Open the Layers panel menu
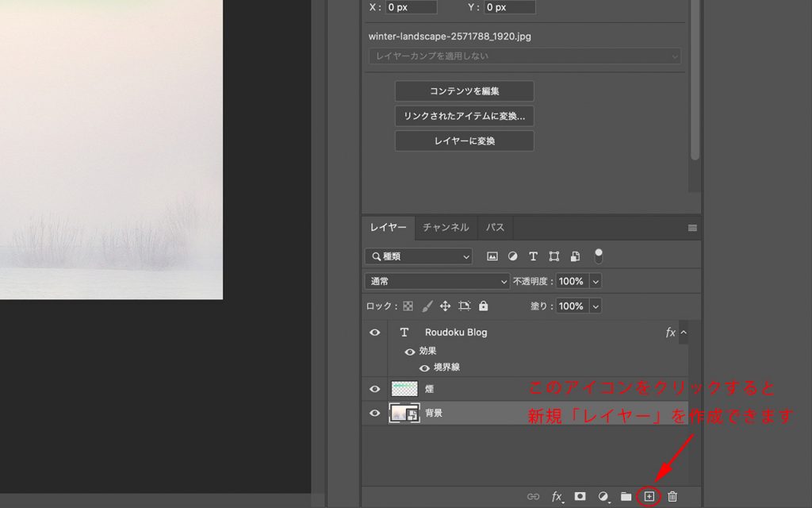 click(x=692, y=228)
